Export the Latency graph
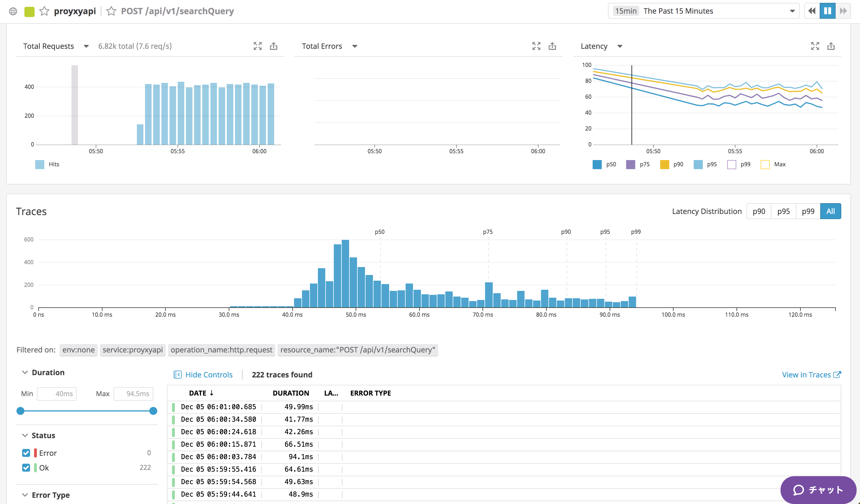Viewport: 860px width, 504px height. 831,46
